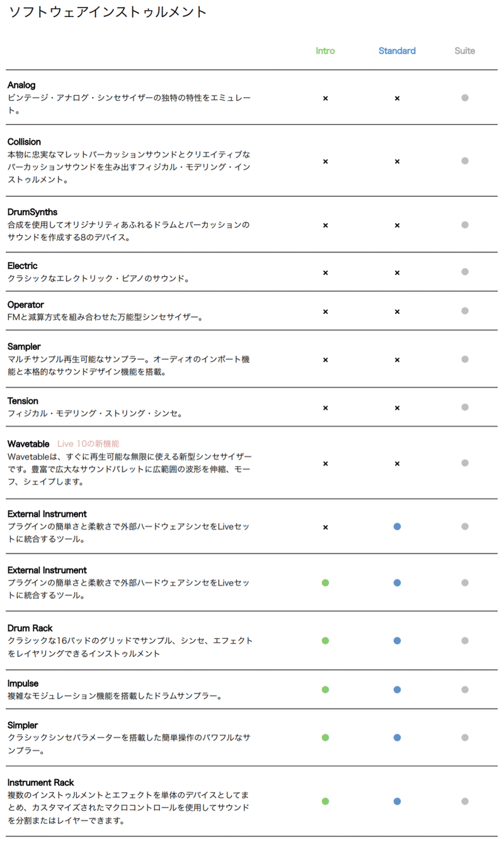
Task: Click the blue Standard dot for Impulse
Action: (397, 690)
